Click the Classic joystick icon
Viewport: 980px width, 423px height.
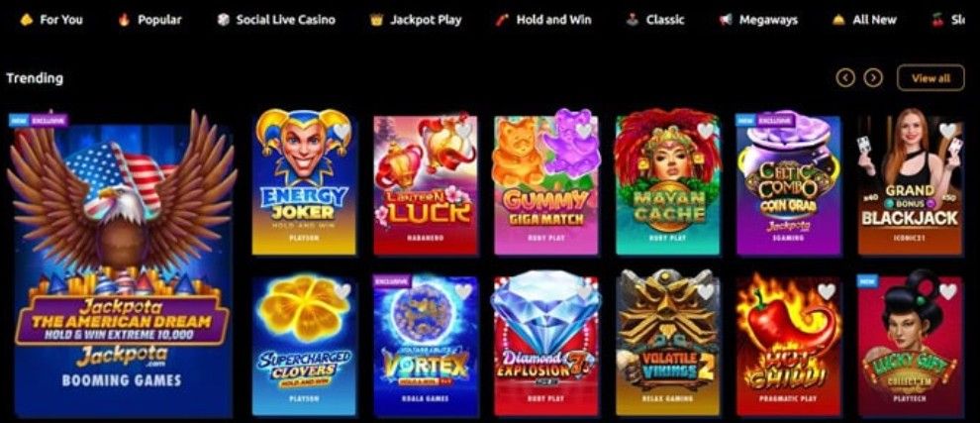(x=632, y=20)
